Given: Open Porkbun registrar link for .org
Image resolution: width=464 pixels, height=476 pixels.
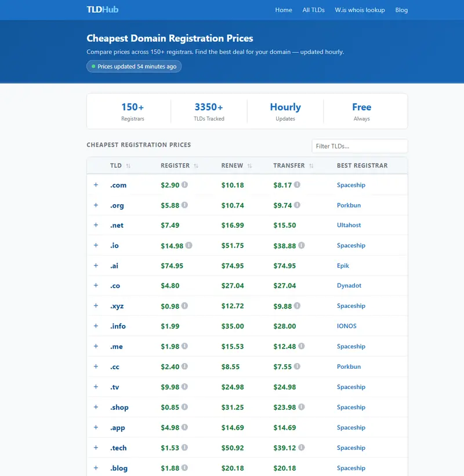Looking at the screenshot, I should [349, 205].
